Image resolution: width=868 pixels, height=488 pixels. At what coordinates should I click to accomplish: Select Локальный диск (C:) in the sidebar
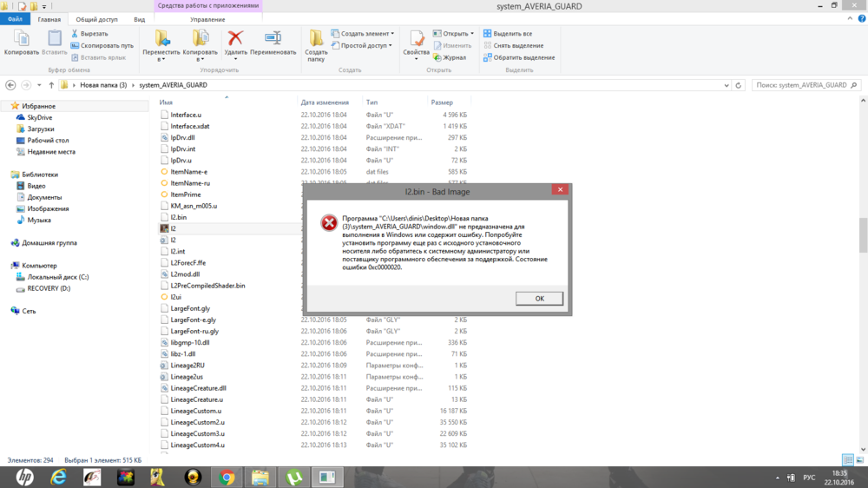point(57,277)
